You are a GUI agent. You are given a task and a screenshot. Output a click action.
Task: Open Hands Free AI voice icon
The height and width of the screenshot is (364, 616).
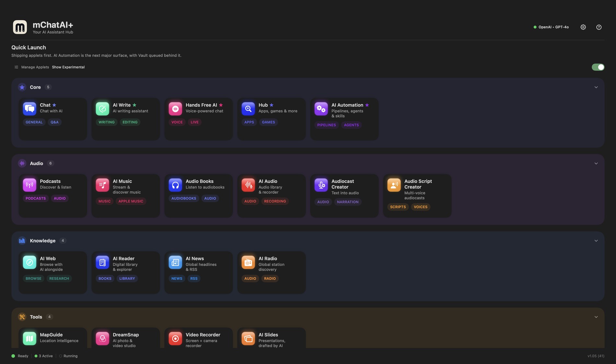pos(175,108)
